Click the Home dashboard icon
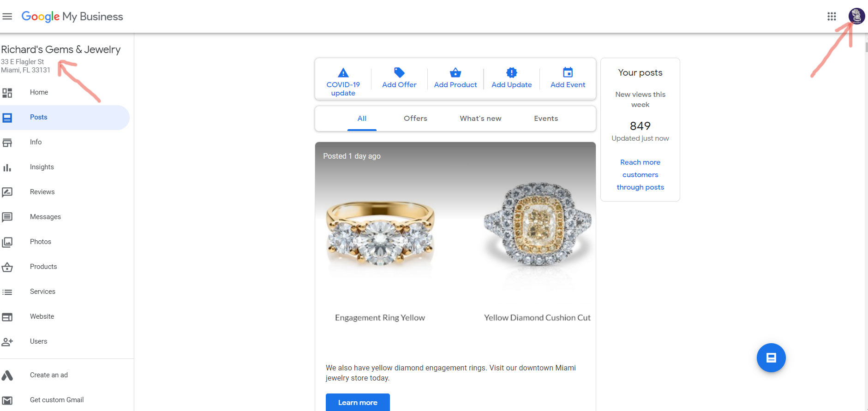Screen dimensions: 868x411 7,93
